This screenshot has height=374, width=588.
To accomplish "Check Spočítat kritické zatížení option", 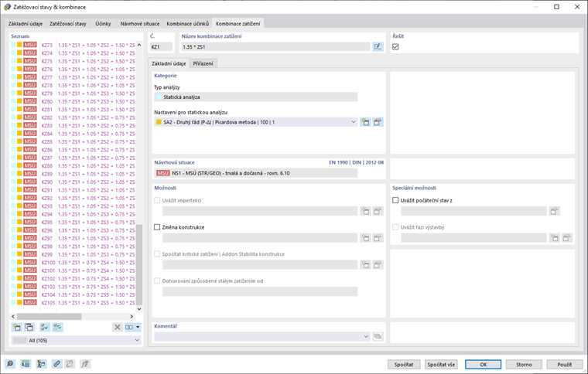I will click(157, 254).
